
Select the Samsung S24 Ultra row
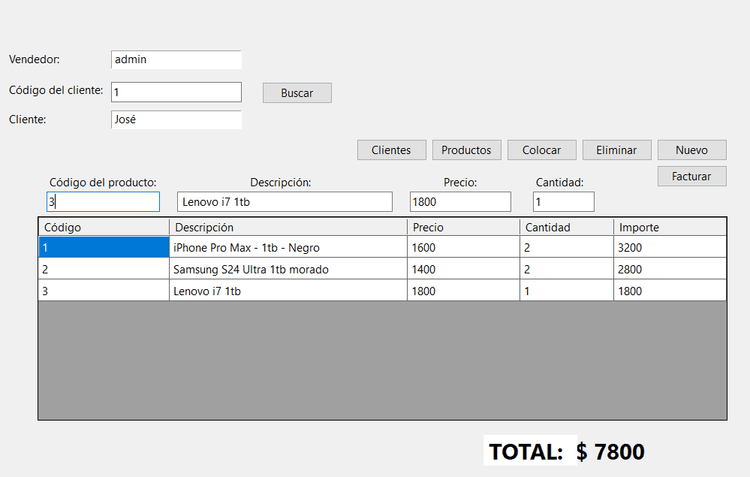coord(382,269)
